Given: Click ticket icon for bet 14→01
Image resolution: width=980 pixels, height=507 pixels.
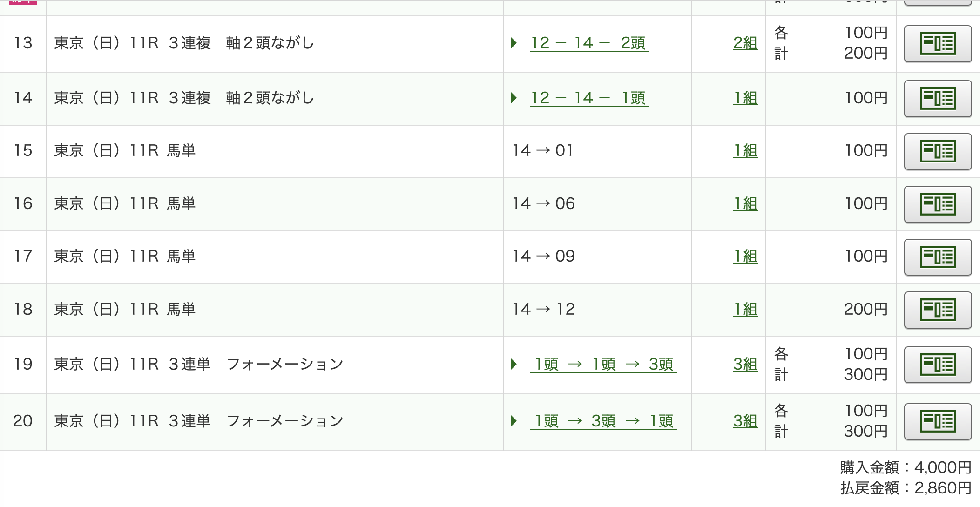Looking at the screenshot, I should point(937,151).
